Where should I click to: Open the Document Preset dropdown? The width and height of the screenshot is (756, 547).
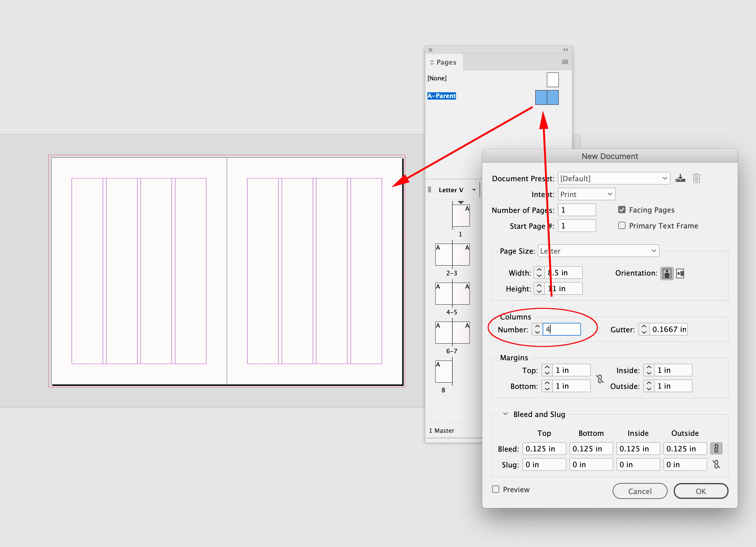pyautogui.click(x=614, y=178)
